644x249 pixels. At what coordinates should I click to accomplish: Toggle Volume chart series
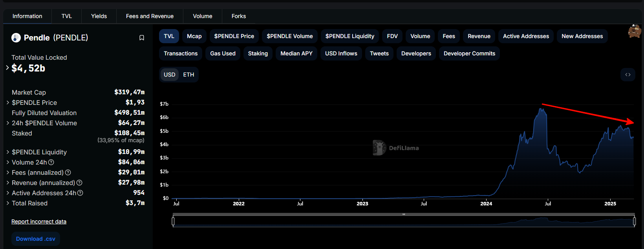pos(420,36)
